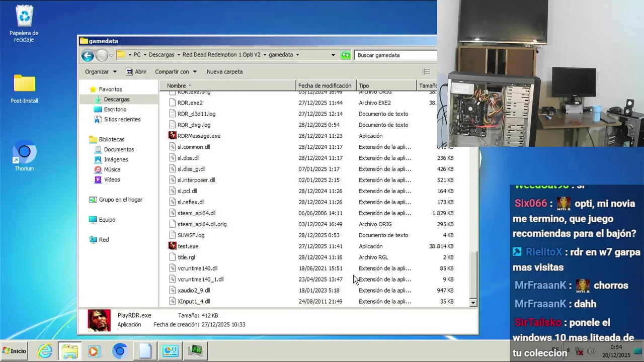Viewport: 644px width, 362px height.
Task: Click the PlayRDR.exe thumbnail in details pane
Action: coord(99,320)
